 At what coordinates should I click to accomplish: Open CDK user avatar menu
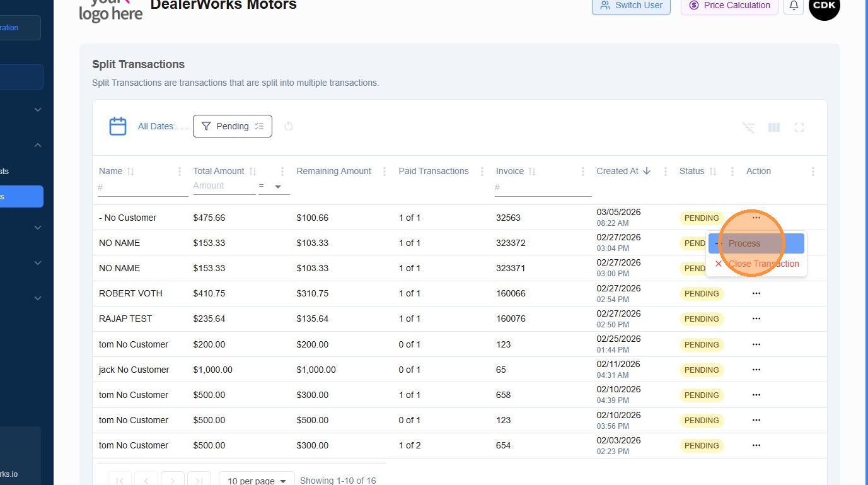[x=825, y=6]
